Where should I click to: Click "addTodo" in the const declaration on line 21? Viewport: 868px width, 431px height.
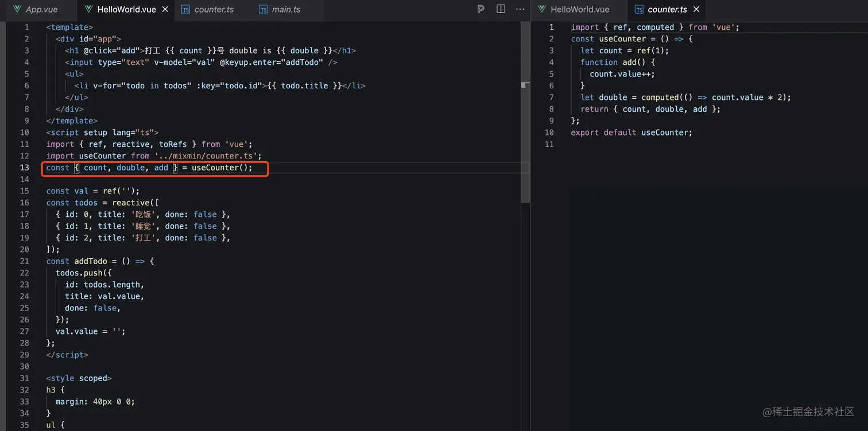[x=91, y=261]
